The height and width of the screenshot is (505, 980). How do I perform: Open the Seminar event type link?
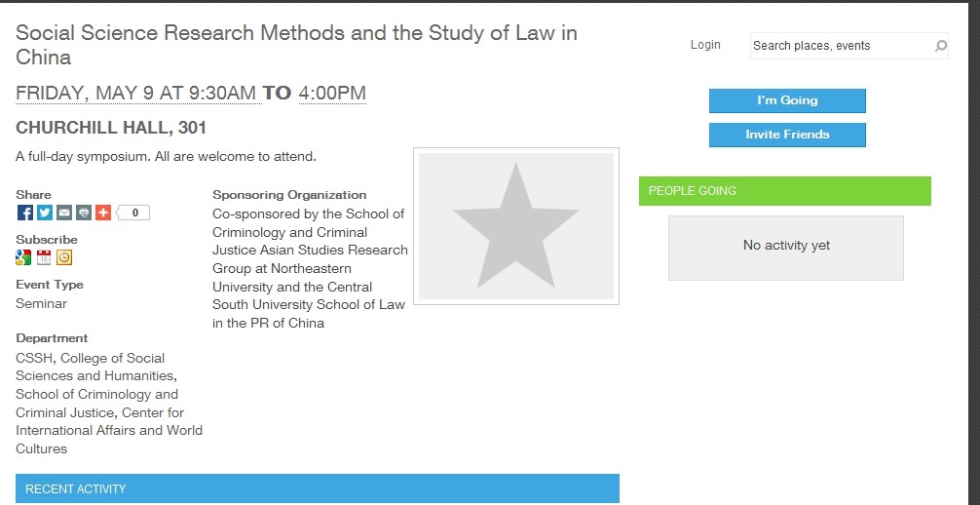click(42, 303)
